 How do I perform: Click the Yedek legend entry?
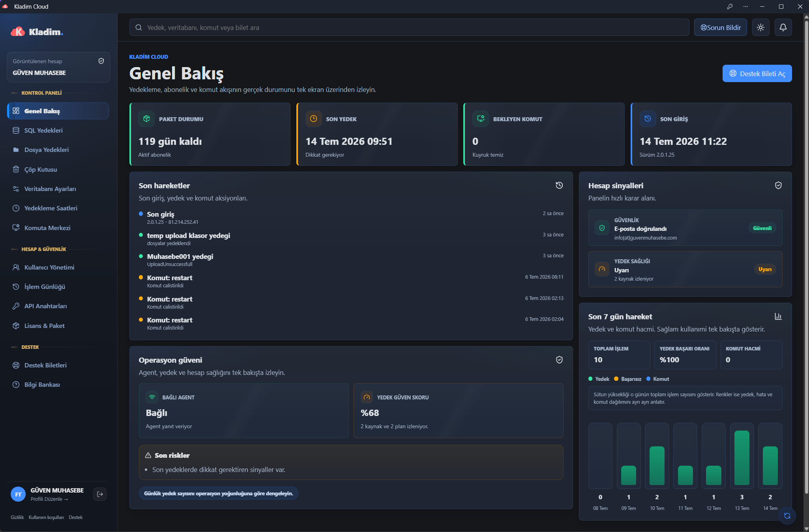coord(599,379)
